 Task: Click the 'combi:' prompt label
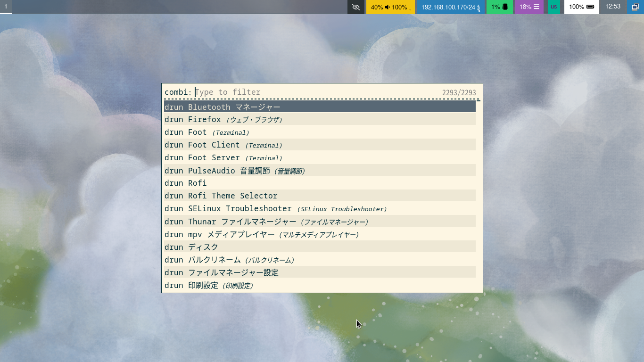coord(178,92)
